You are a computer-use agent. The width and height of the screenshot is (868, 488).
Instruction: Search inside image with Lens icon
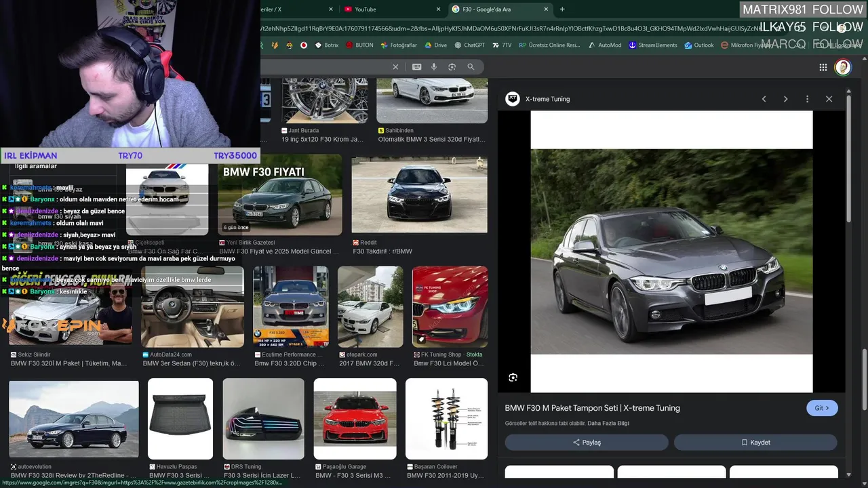[513, 378]
